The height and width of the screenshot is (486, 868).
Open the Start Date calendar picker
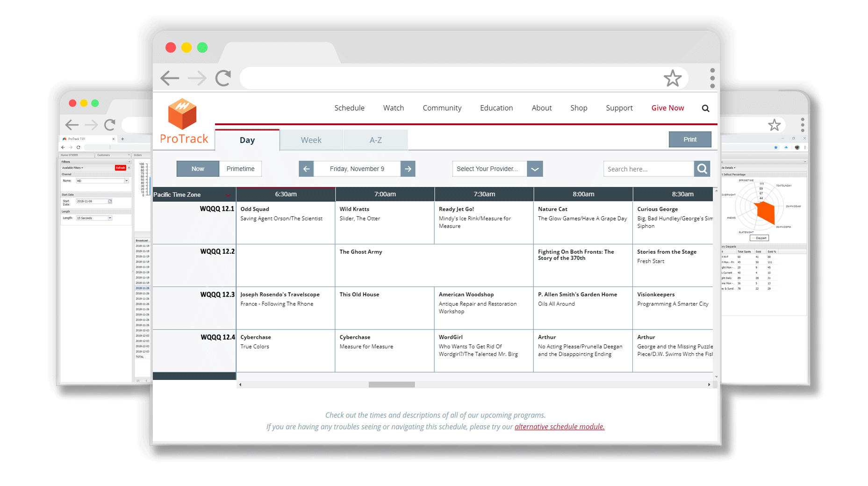coord(110,201)
